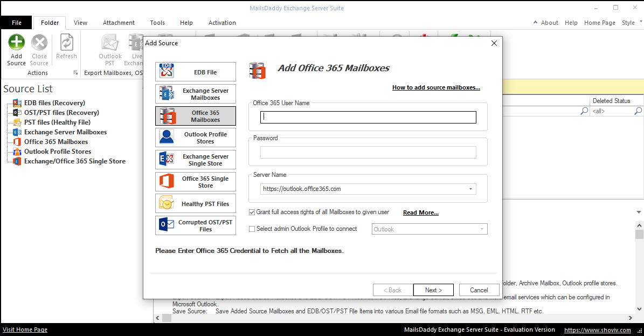Viewport: 644px width, 336px height.
Task: Click the horizontal scrollbar left arrow
Action: point(158,318)
